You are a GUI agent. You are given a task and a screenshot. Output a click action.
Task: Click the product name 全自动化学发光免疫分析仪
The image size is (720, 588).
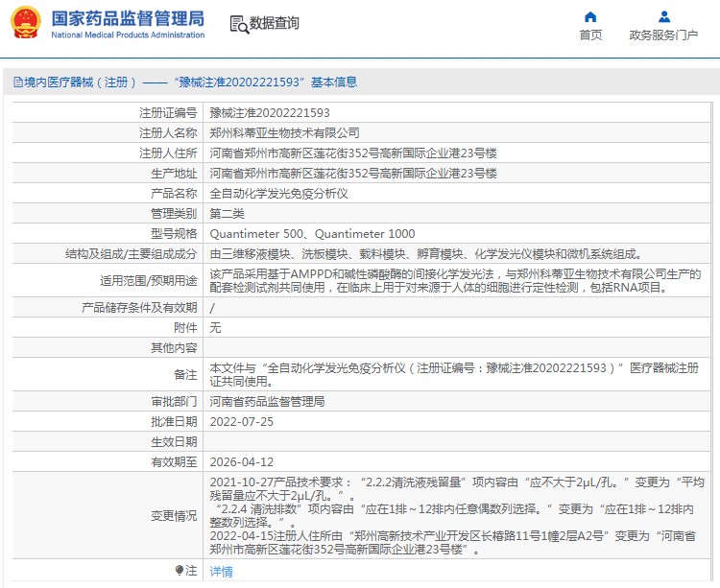point(278,194)
